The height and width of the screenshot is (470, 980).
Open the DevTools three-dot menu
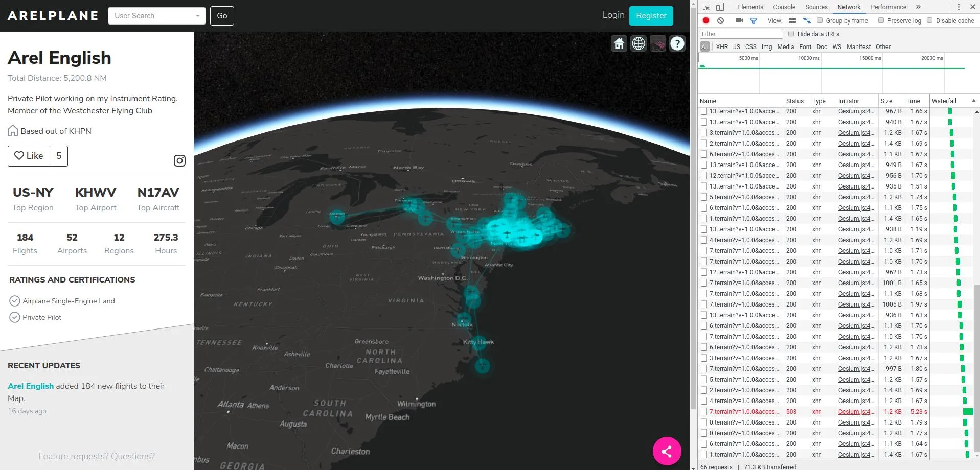coord(959,7)
